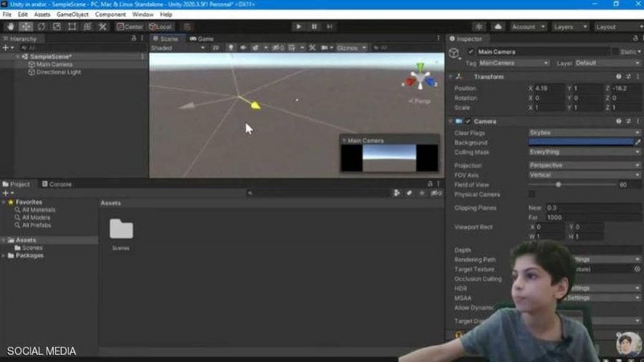This screenshot has width=644, height=362.
Task: Open the Component menu
Action: 110,14
